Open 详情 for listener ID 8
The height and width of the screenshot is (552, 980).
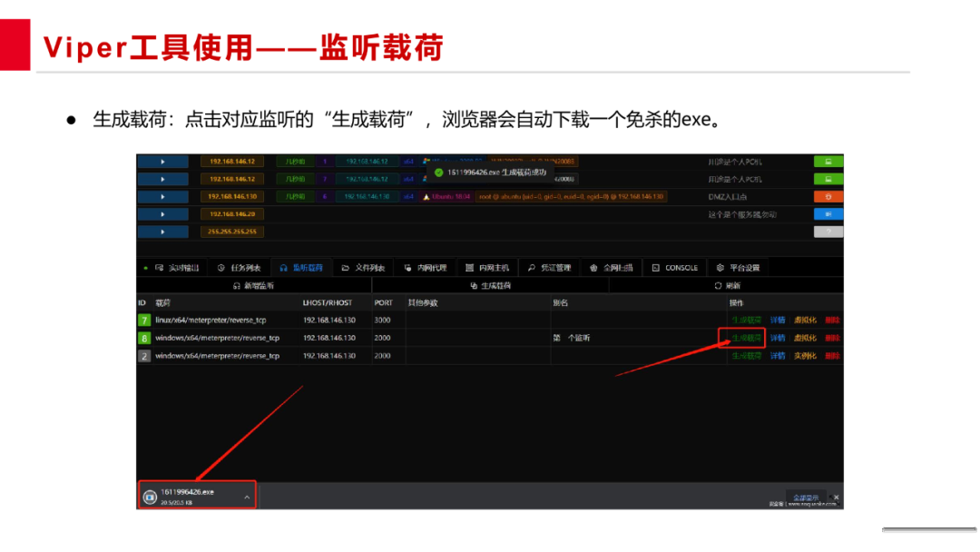click(778, 338)
